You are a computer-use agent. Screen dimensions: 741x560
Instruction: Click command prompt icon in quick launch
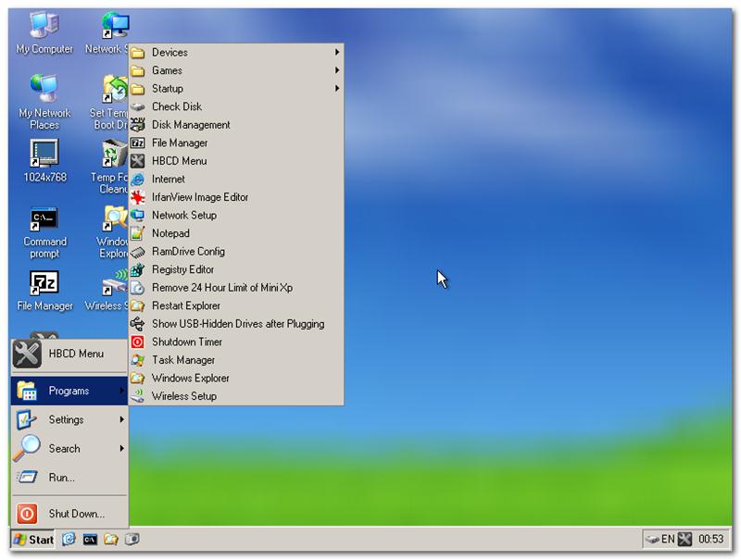tap(90, 539)
